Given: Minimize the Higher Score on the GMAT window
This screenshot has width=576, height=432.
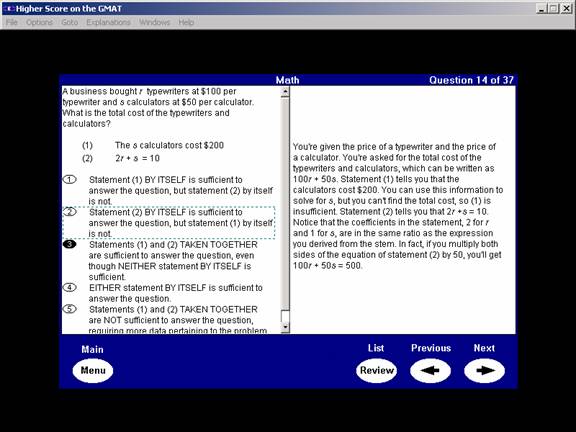Looking at the screenshot, I should [x=541, y=8].
